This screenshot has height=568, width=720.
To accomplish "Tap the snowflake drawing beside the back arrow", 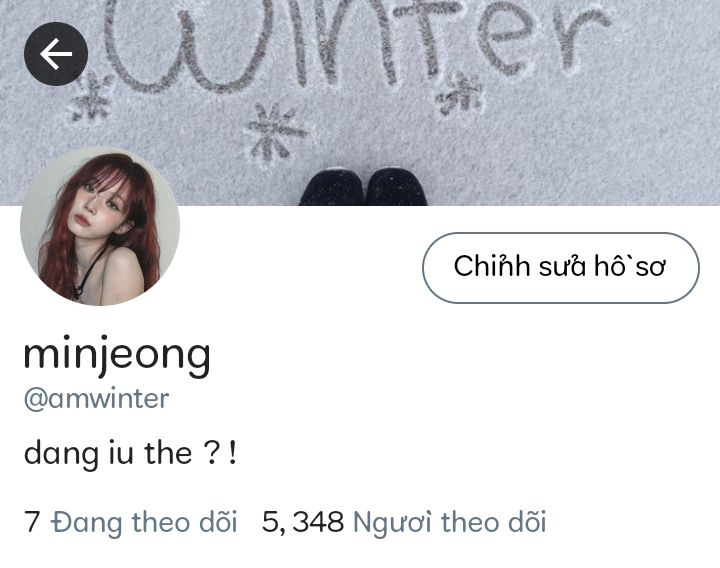I will click(93, 97).
